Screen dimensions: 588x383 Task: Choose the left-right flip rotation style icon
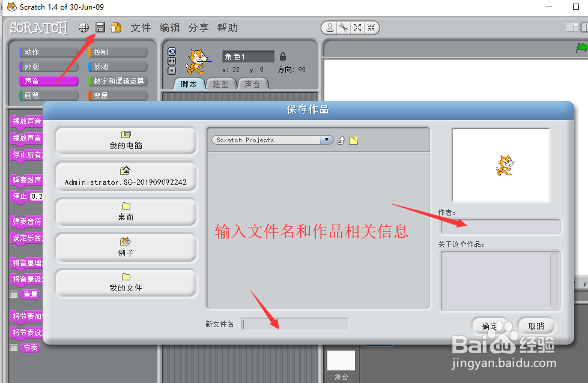coord(172,61)
